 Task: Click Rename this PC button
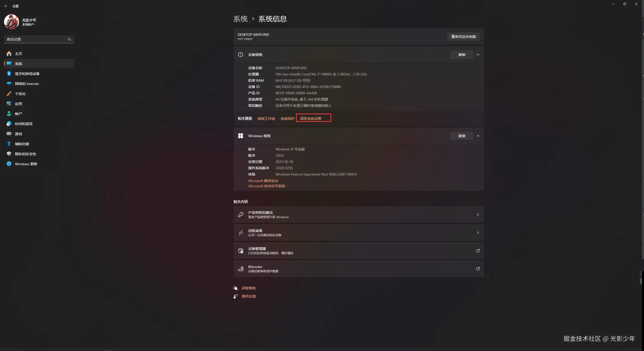(x=463, y=37)
